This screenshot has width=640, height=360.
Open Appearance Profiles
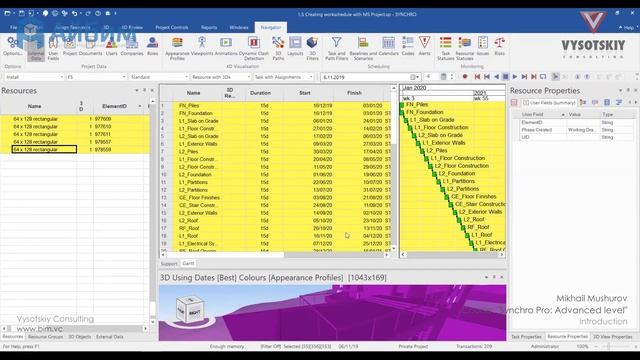pos(177,48)
